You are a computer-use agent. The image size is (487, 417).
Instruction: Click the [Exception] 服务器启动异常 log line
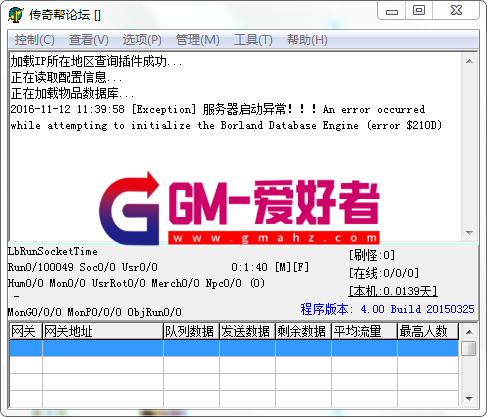218,109
